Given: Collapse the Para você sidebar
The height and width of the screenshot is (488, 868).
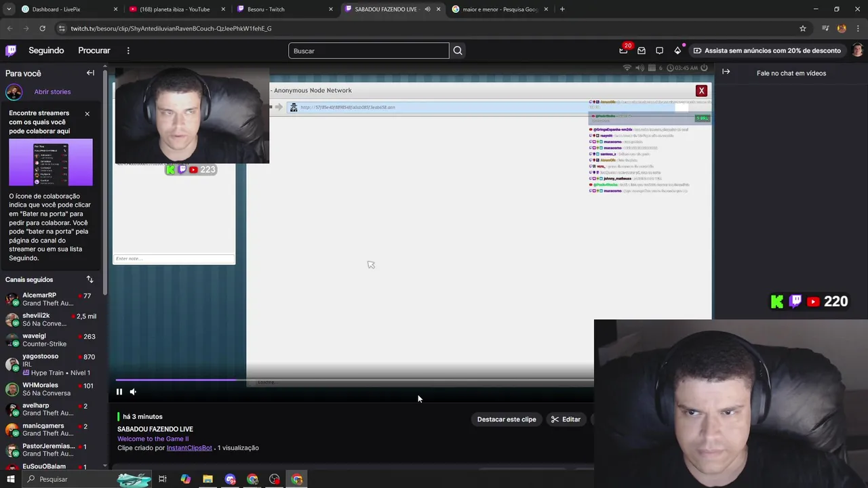Looking at the screenshot, I should 90,73.
